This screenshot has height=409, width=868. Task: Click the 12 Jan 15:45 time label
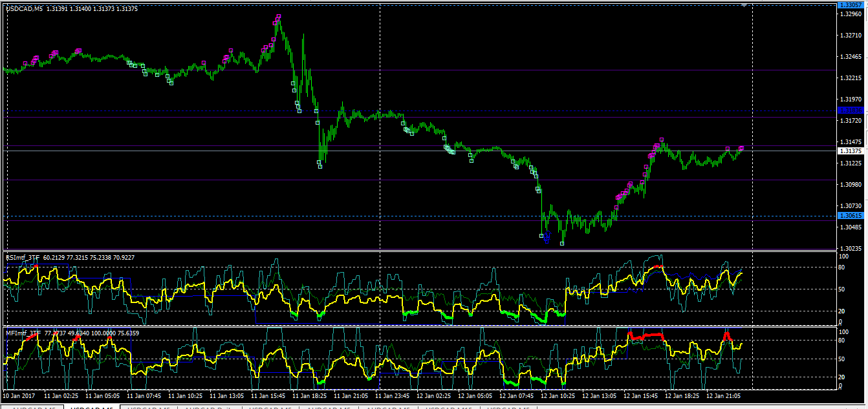coord(641,395)
